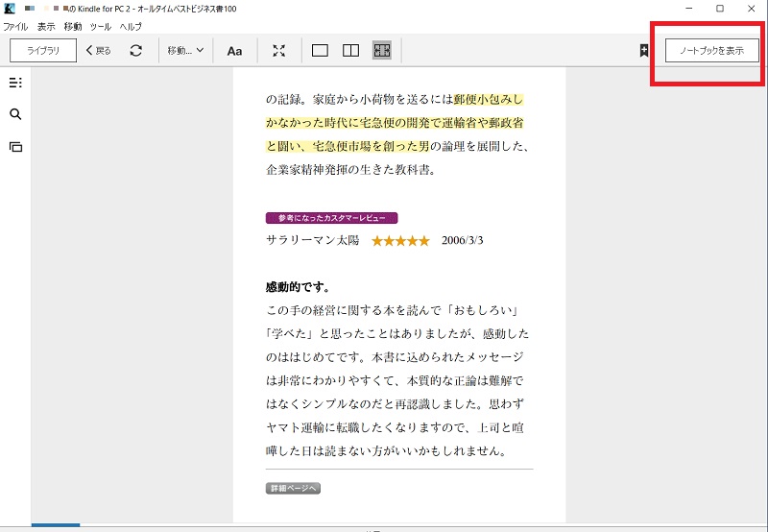Open the Aa font settings
Image resolution: width=768 pixels, height=532 pixels.
coord(234,51)
